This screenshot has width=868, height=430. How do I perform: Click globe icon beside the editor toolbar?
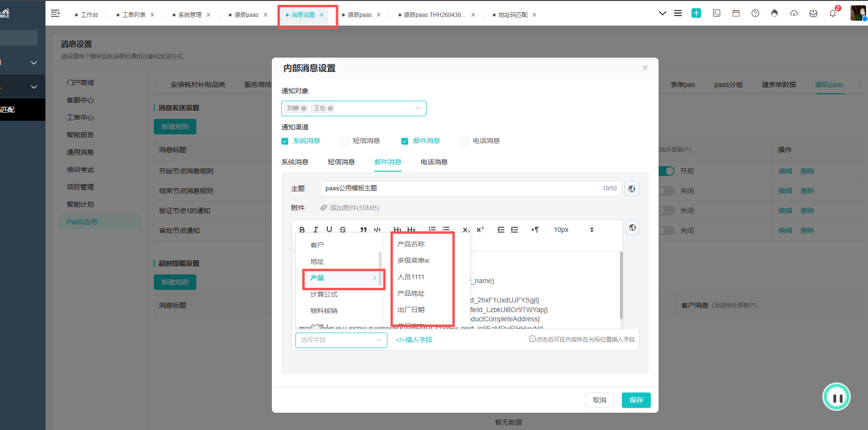633,228
